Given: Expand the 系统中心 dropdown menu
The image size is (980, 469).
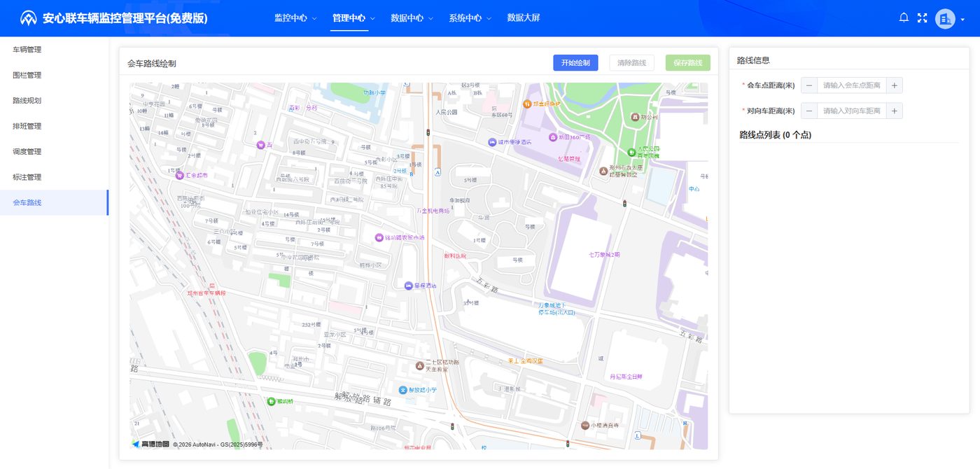Looking at the screenshot, I should [470, 18].
